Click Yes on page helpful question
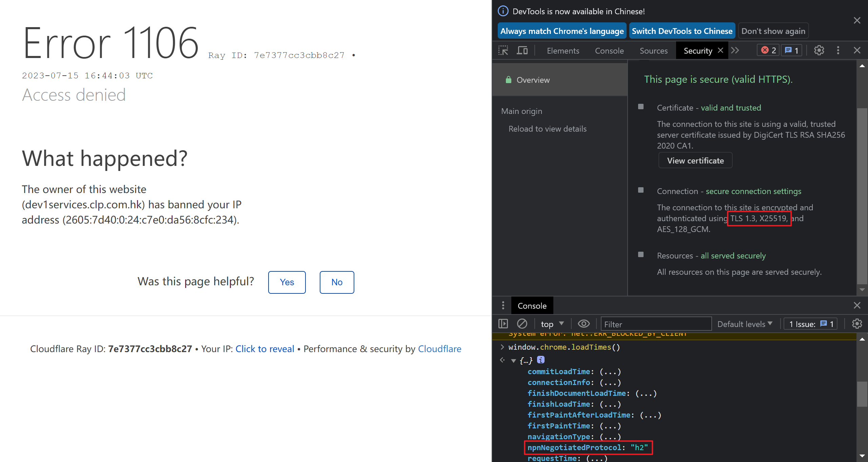Image resolution: width=868 pixels, height=462 pixels. [287, 282]
